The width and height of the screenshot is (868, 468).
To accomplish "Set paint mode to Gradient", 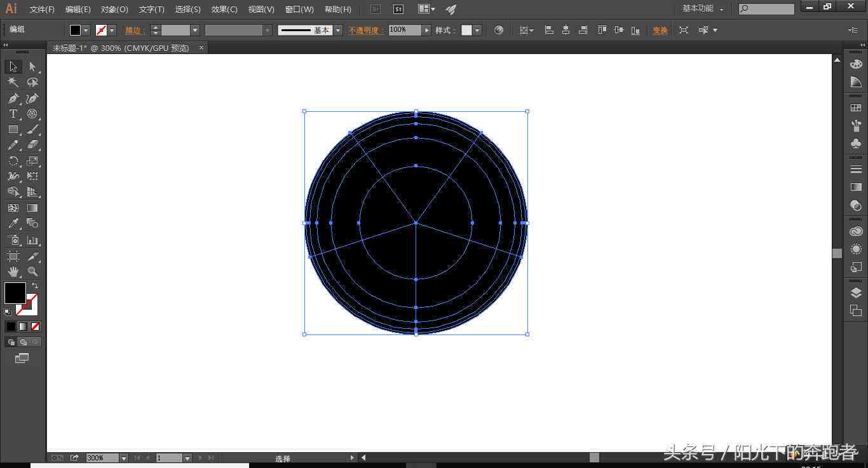I will (x=23, y=326).
